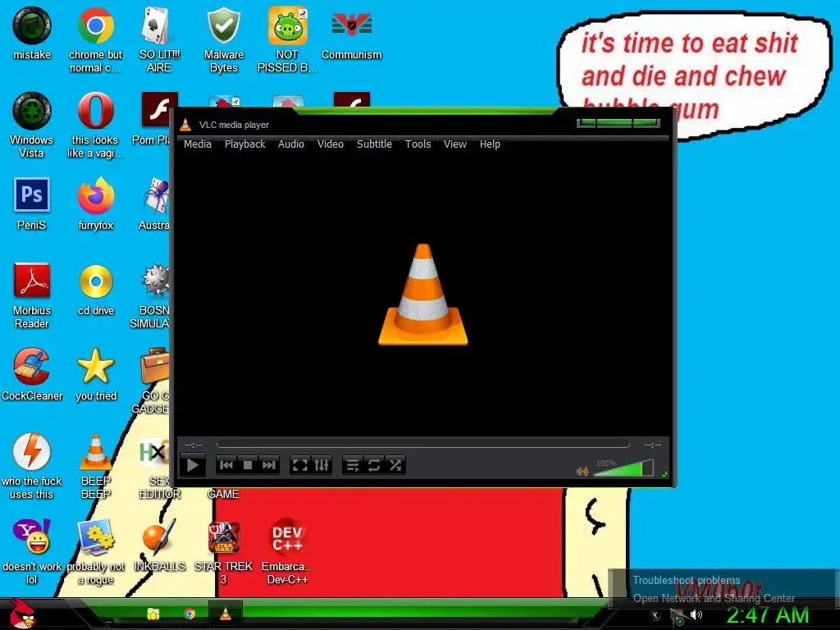Click elapsed time label in VLC
Screen dimensions: 840x630
194,445
